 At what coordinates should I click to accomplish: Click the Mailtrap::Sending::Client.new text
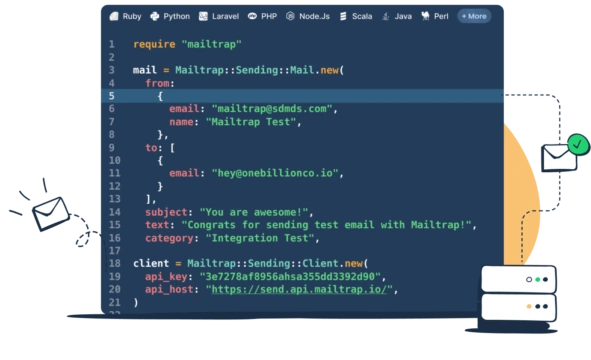coord(275,263)
